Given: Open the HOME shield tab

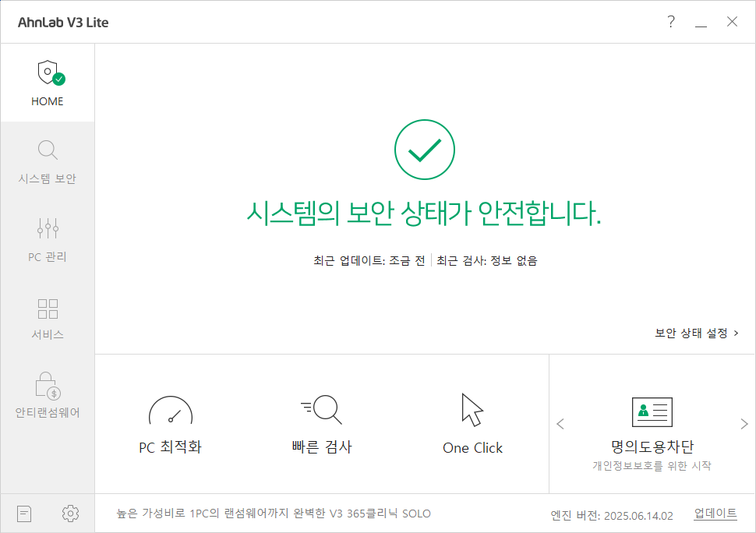Looking at the screenshot, I should tap(48, 83).
